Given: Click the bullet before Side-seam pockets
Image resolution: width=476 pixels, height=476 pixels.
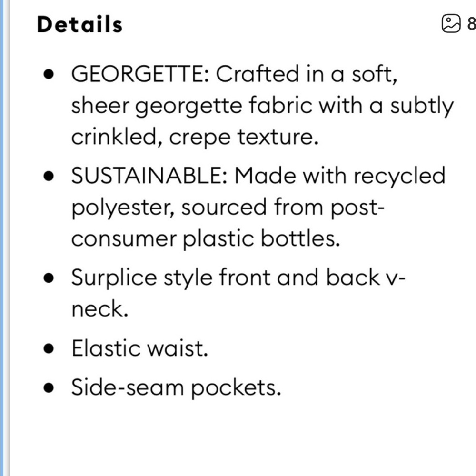Looking at the screenshot, I should point(49,388).
